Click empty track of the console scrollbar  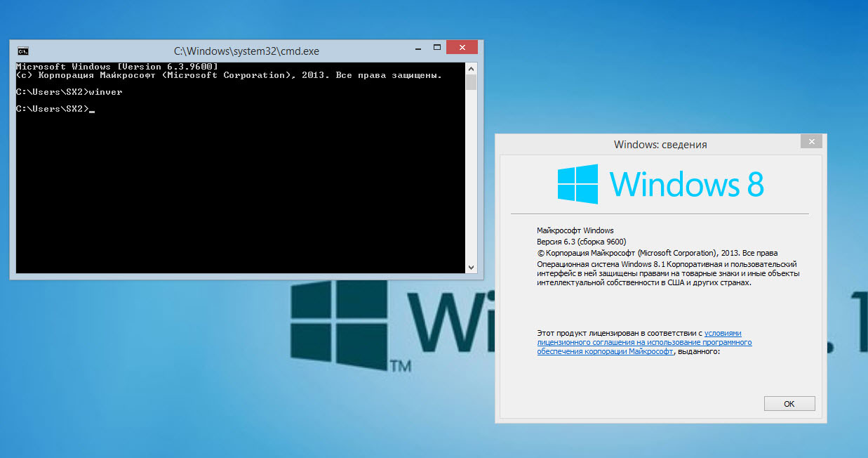471,176
